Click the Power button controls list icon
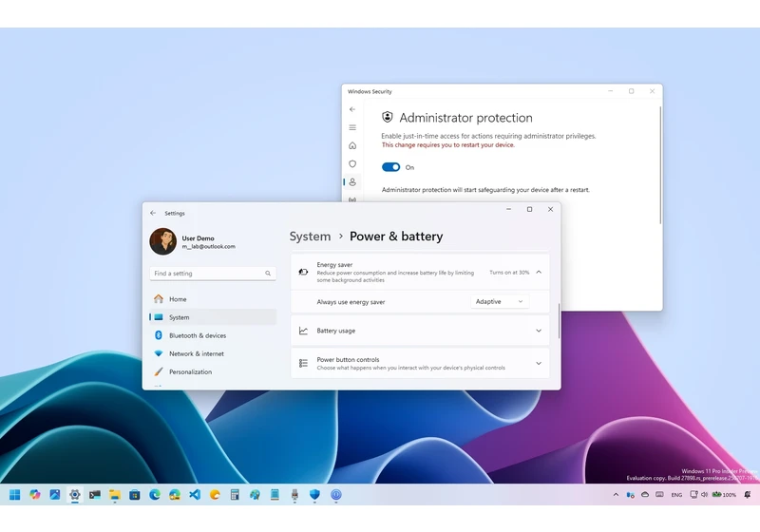 pos(303,364)
